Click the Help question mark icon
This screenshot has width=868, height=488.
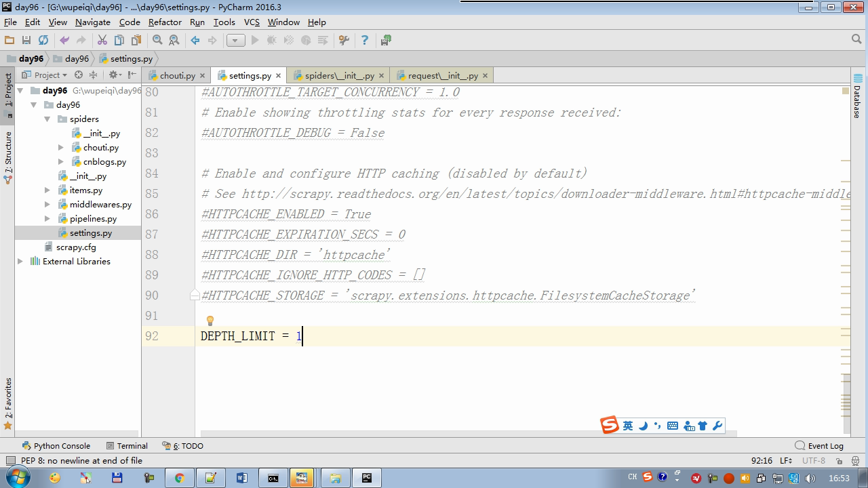(365, 40)
